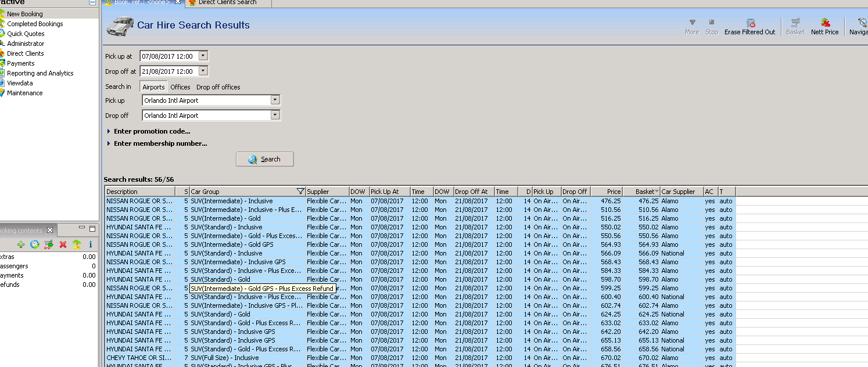Click the Passengers row in Booking contents
The image size is (868, 367).
(x=49, y=266)
